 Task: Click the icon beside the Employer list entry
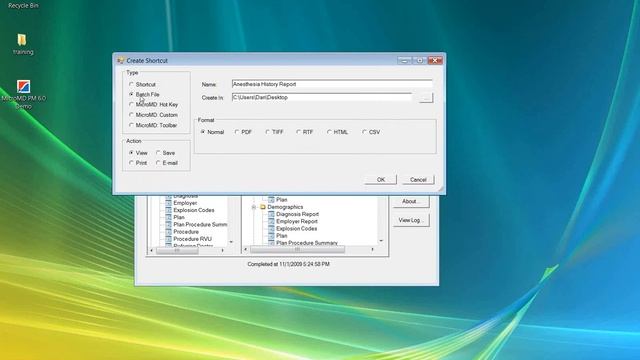click(168, 203)
